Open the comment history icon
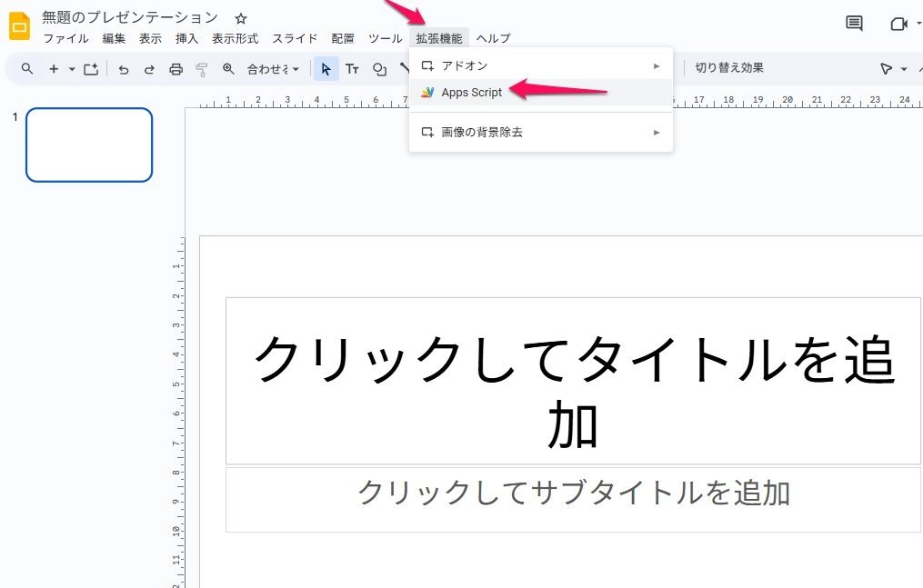The height and width of the screenshot is (588, 923). (x=854, y=24)
